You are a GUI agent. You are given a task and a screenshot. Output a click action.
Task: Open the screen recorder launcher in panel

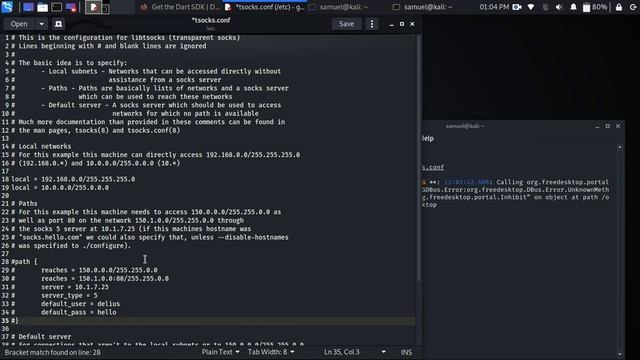(x=71, y=7)
